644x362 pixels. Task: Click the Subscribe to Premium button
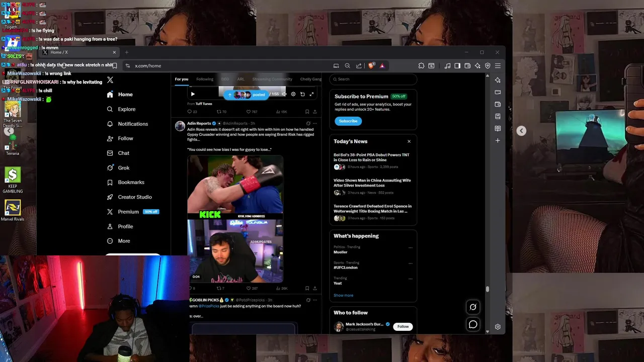coord(348,121)
